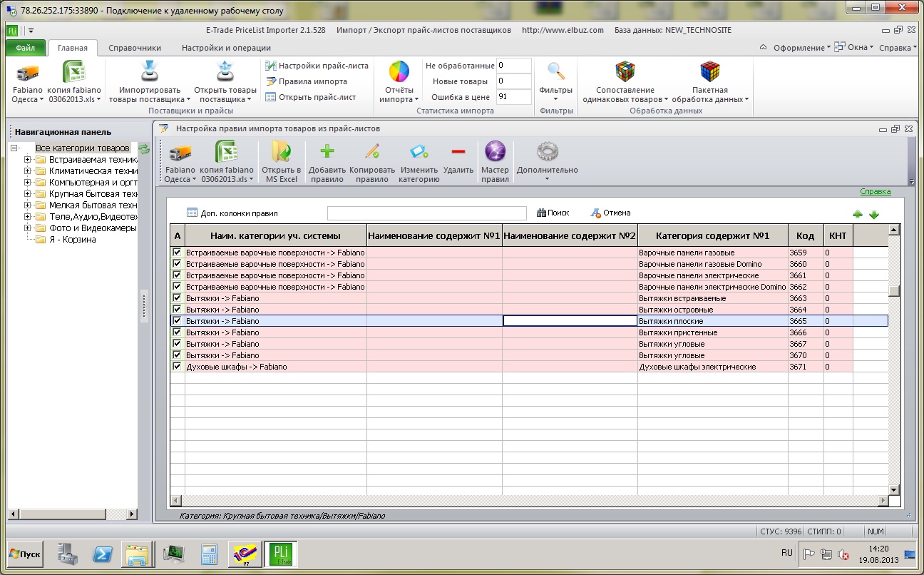The width and height of the screenshot is (924, 575).
Task: Expand the Климатическая техника tree node
Action: (x=27, y=171)
